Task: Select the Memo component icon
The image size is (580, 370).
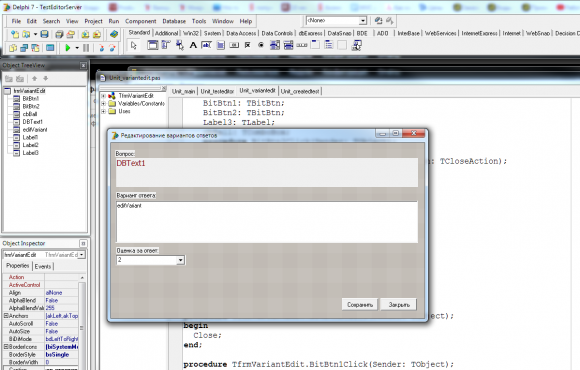Action: coord(220,45)
